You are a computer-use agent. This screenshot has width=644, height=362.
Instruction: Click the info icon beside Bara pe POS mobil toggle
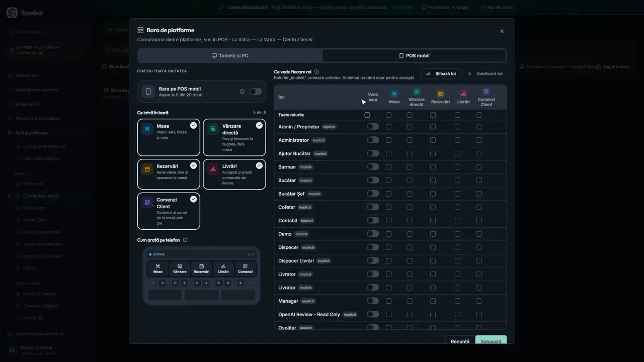[242, 92]
